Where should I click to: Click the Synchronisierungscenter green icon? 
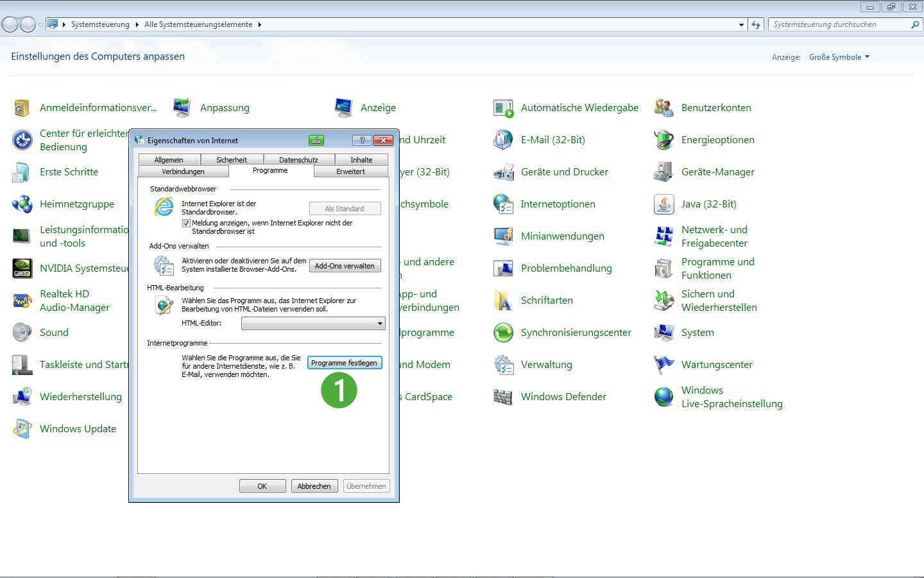(x=503, y=333)
